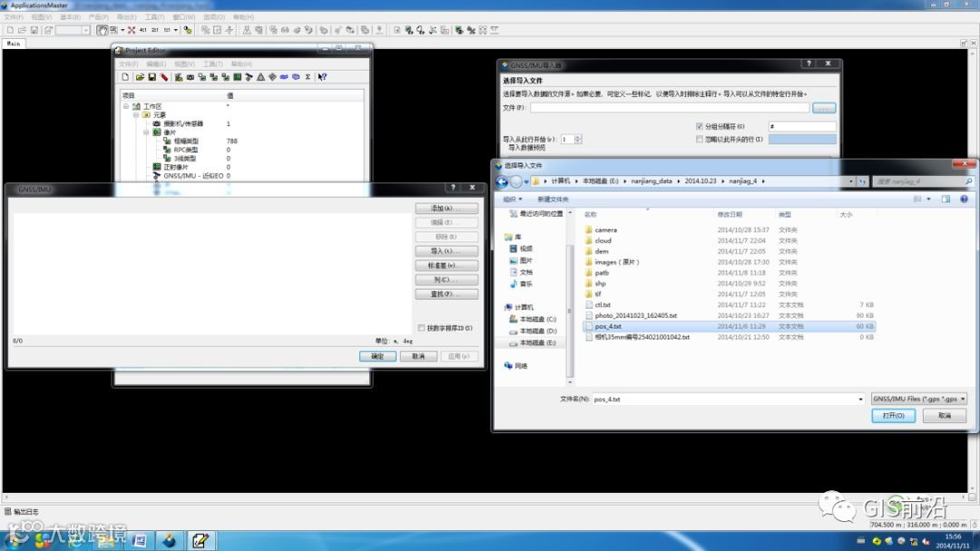Click help icon in file dialog toolbar
980x551 pixels.
[964, 199]
